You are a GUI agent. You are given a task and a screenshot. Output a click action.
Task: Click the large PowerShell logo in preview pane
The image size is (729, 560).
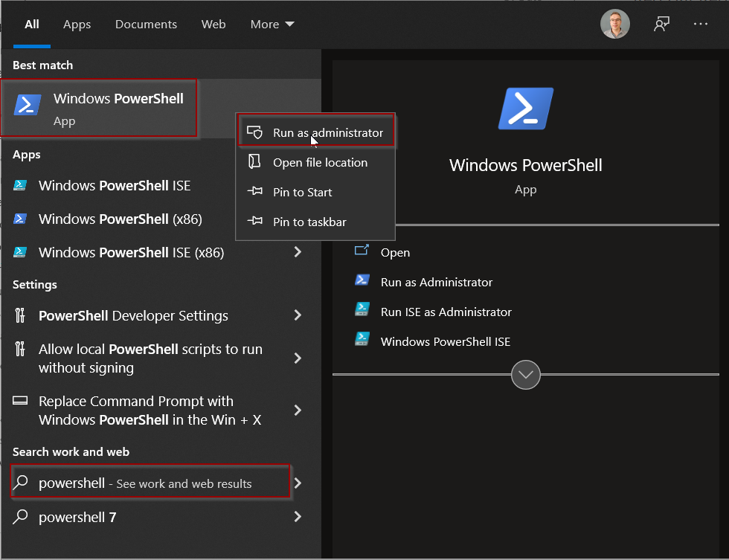click(526, 109)
